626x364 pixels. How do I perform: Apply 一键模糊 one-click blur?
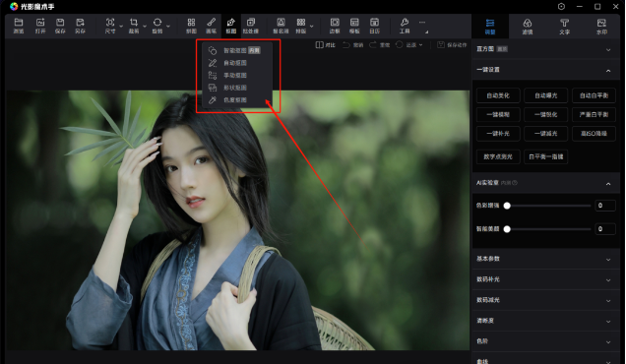pyautogui.click(x=498, y=114)
